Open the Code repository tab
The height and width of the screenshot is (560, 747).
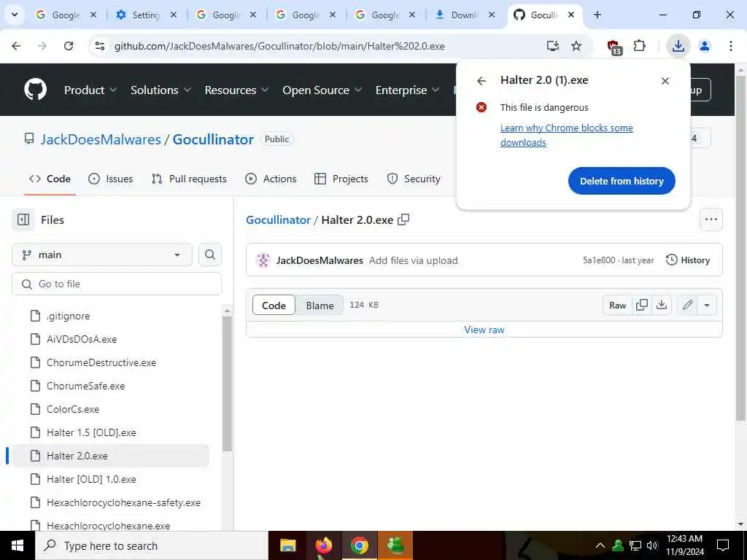50,179
